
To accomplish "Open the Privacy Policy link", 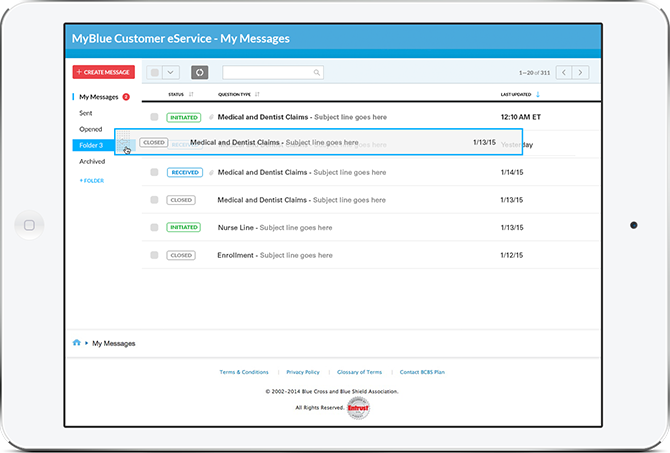I will pyautogui.click(x=303, y=372).
